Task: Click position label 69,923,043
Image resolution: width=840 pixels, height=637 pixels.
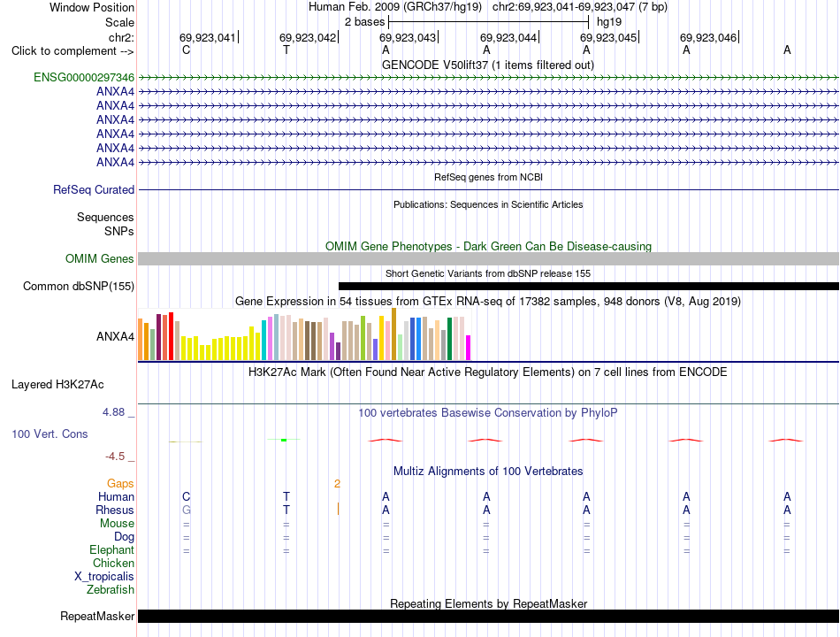Action: pos(408,37)
